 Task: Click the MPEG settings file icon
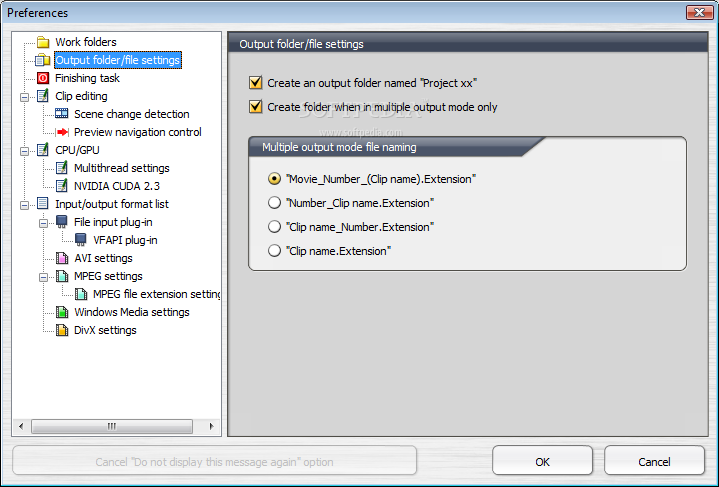[x=62, y=276]
